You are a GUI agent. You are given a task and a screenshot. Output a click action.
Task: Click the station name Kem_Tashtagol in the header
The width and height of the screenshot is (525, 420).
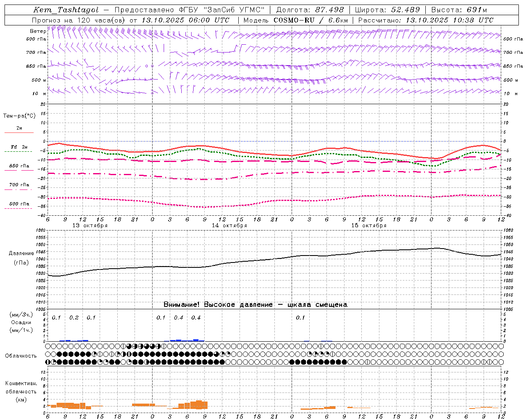point(66,10)
